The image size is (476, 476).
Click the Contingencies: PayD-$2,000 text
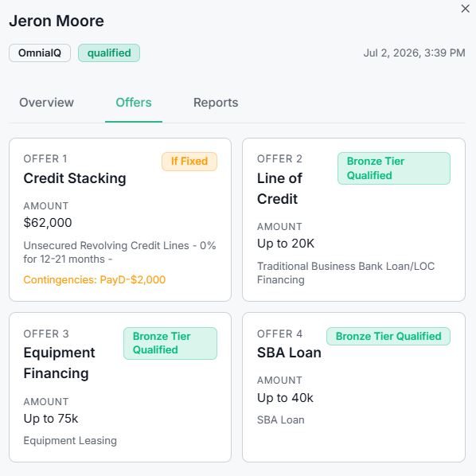click(x=95, y=279)
